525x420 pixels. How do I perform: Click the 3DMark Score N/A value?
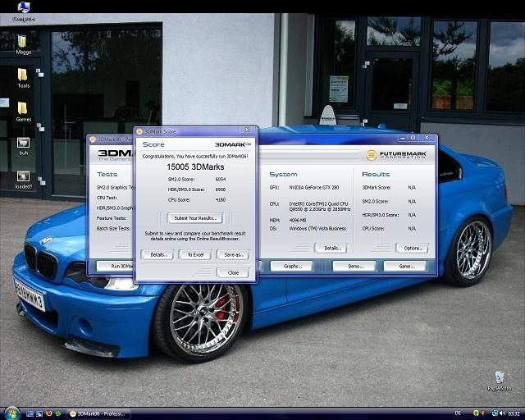(x=412, y=188)
